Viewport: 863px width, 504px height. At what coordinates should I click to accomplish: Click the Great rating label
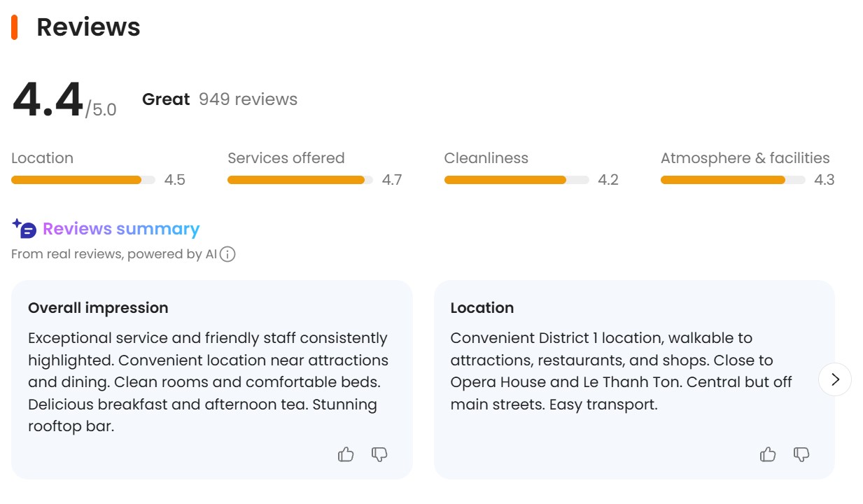(x=166, y=99)
